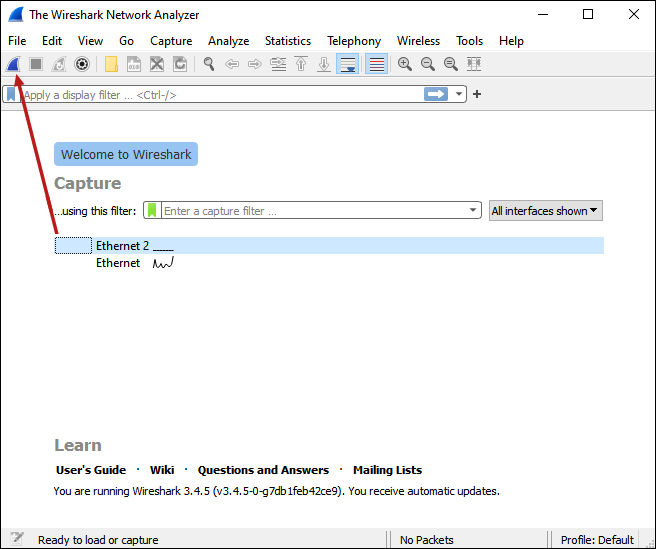Open Questions and Answers link
The image size is (656, 549).
[x=263, y=470]
